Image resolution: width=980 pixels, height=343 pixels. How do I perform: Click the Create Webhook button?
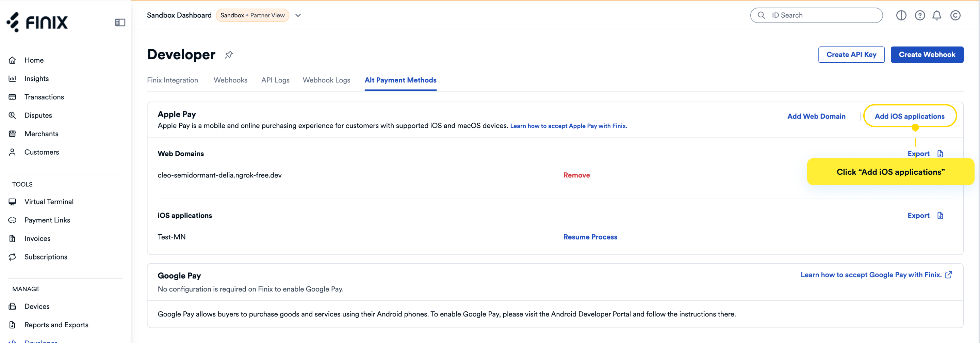click(927, 54)
